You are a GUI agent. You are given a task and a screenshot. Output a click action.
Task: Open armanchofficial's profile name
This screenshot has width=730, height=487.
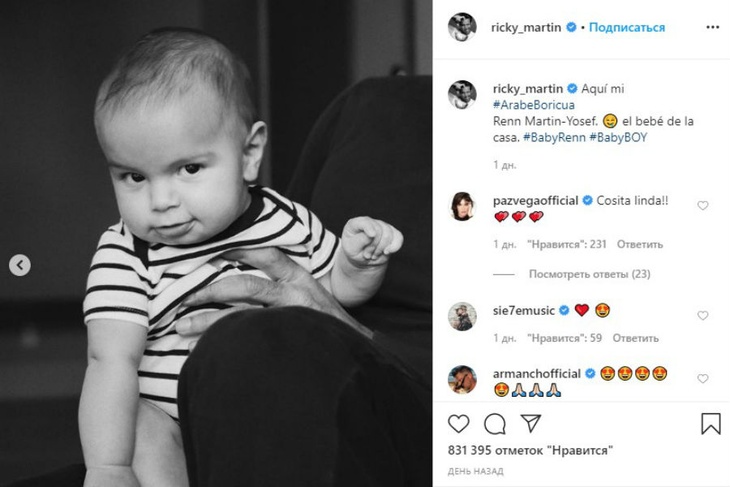click(x=536, y=373)
